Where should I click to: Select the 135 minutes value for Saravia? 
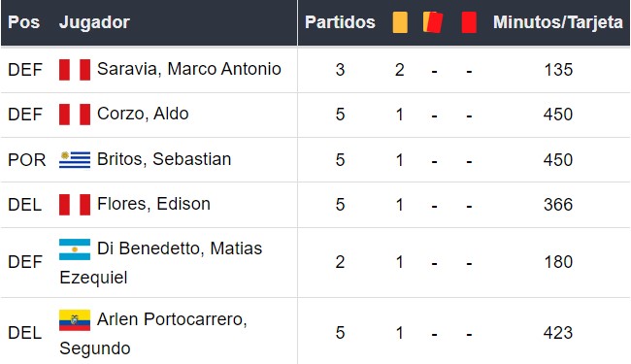point(558,70)
